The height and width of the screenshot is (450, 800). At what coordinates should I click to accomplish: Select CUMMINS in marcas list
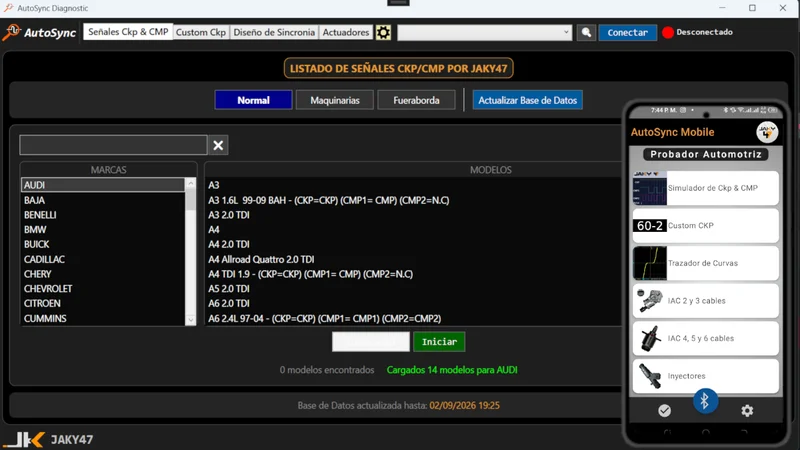tap(103, 319)
